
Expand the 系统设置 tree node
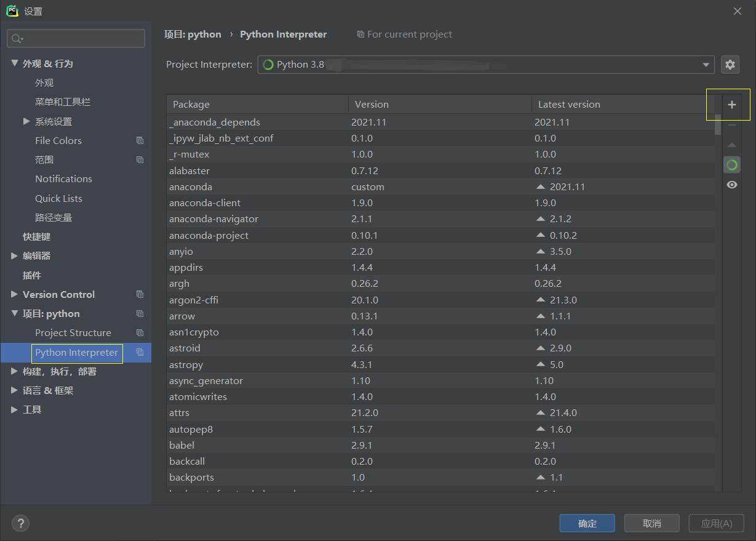[26, 121]
